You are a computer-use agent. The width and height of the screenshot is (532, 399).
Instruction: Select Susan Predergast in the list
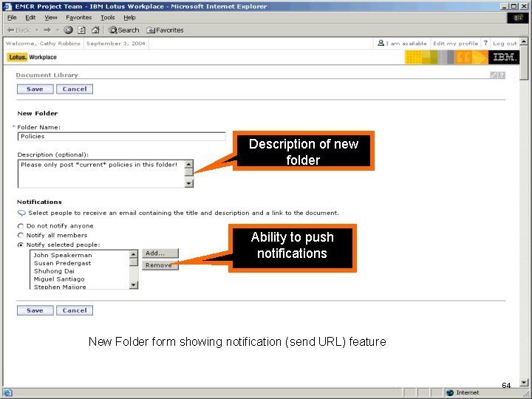62,263
